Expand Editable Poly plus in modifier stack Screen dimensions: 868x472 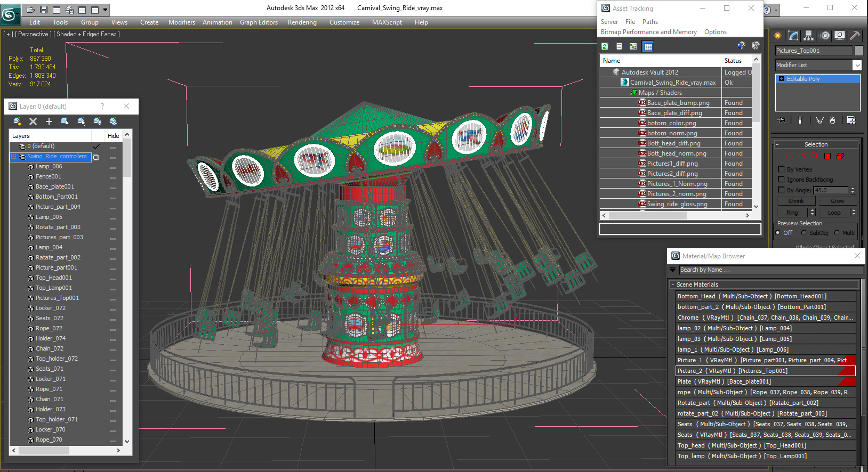782,79
